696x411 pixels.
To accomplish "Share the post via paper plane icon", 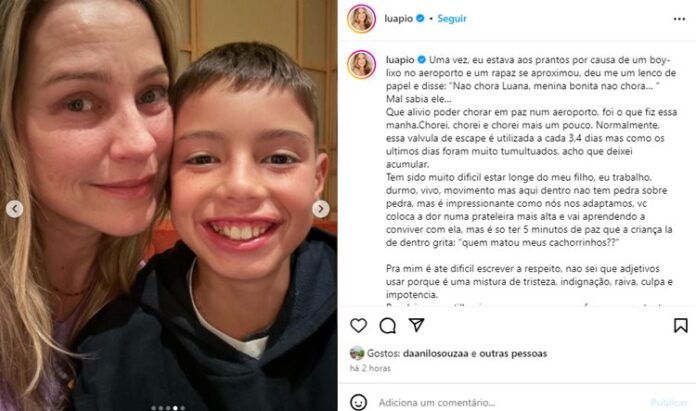I will pos(416,325).
